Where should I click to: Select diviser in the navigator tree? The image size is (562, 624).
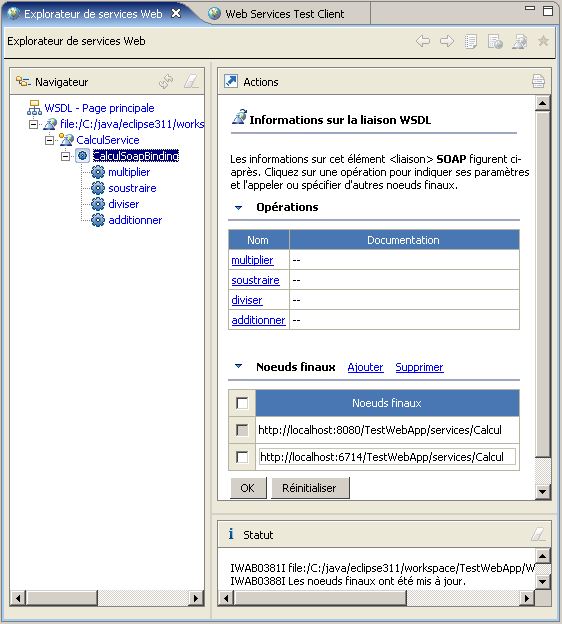[x=124, y=204]
